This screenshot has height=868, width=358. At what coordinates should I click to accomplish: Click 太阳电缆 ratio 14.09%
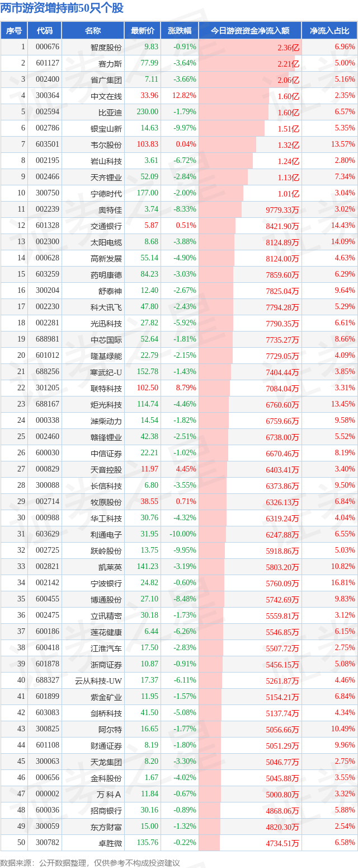(x=343, y=242)
